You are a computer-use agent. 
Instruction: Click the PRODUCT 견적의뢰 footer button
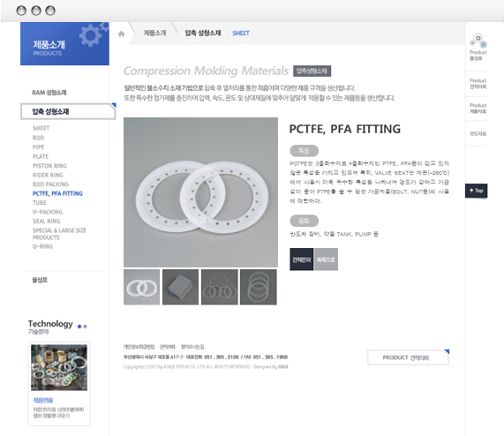point(408,357)
